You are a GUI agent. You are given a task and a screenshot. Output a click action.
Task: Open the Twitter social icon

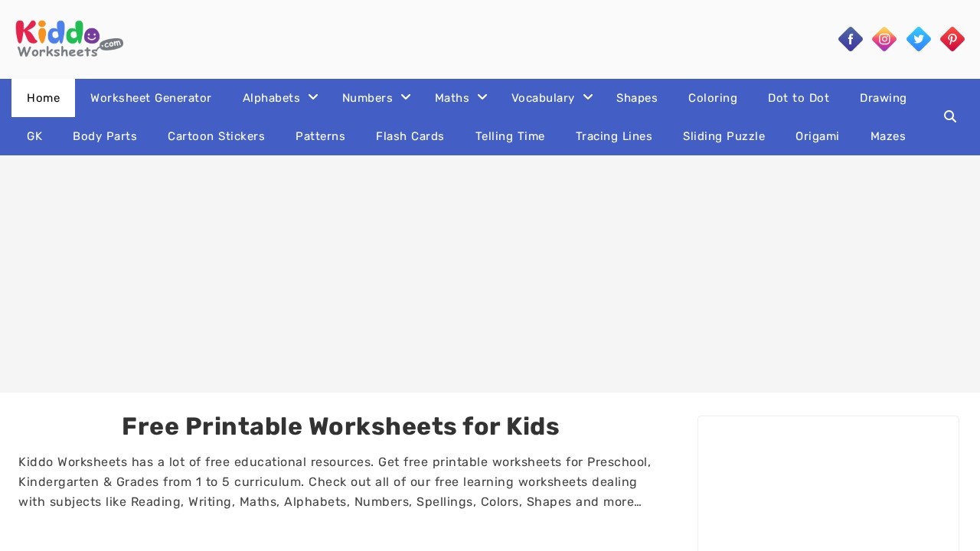click(918, 39)
